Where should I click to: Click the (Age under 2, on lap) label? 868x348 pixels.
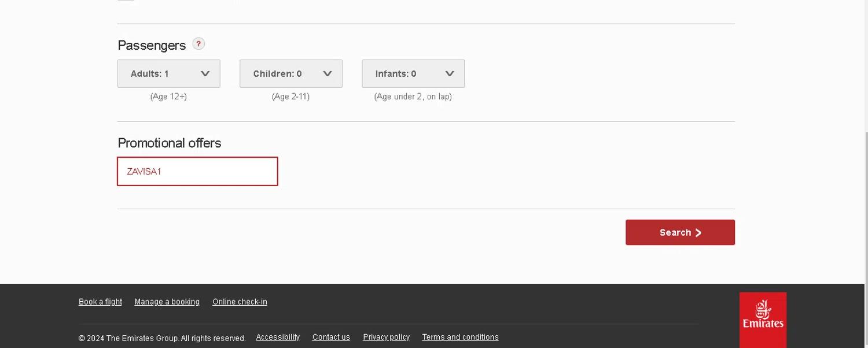coord(413,97)
